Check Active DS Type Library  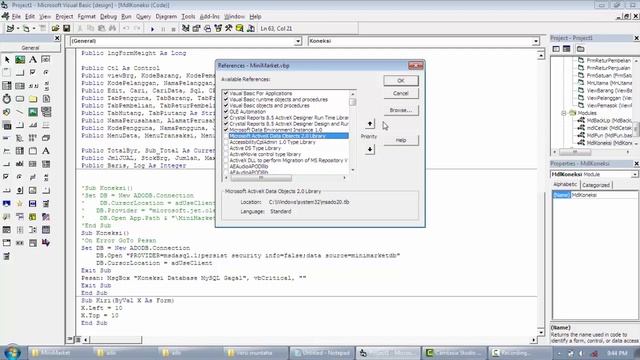tap(226, 148)
